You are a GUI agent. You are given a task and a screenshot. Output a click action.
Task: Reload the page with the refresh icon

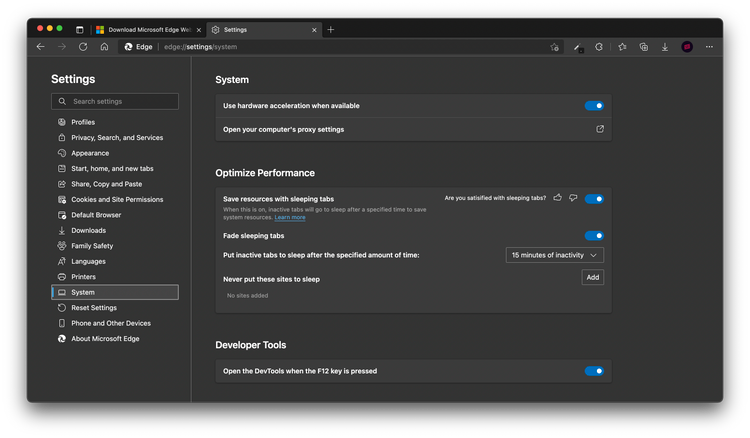point(83,46)
